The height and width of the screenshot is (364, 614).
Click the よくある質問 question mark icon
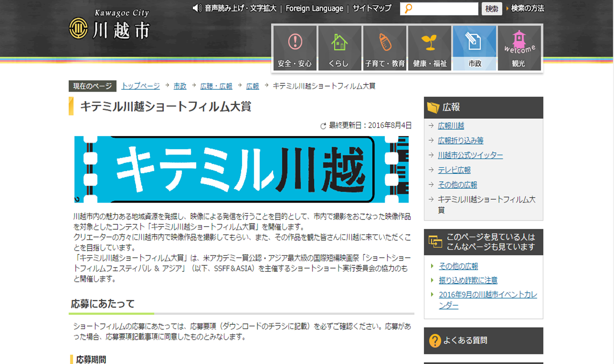(434, 340)
